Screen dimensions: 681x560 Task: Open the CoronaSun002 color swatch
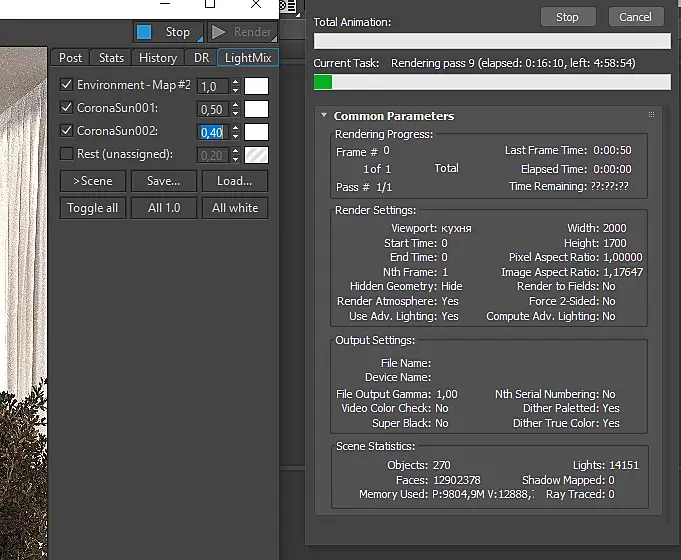tap(256, 132)
